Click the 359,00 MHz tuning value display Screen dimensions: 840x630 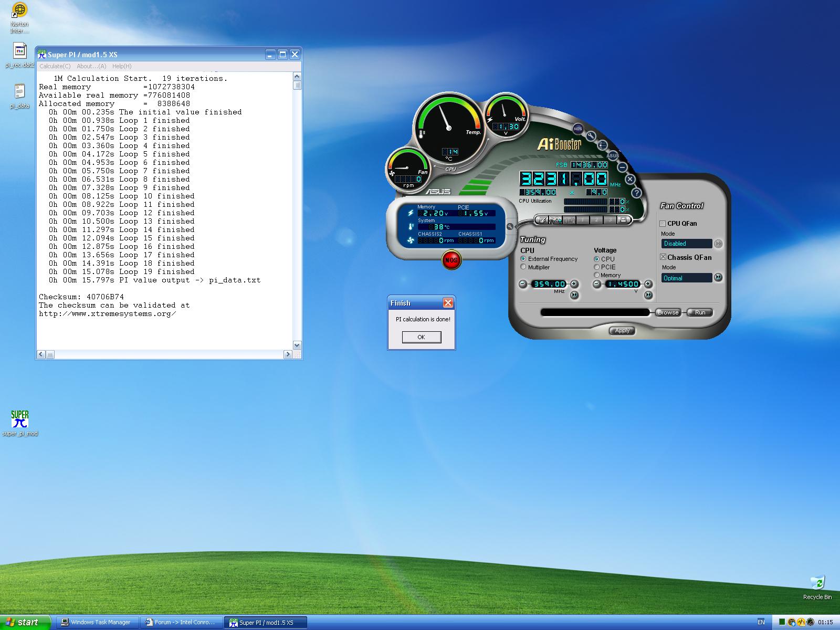point(549,284)
